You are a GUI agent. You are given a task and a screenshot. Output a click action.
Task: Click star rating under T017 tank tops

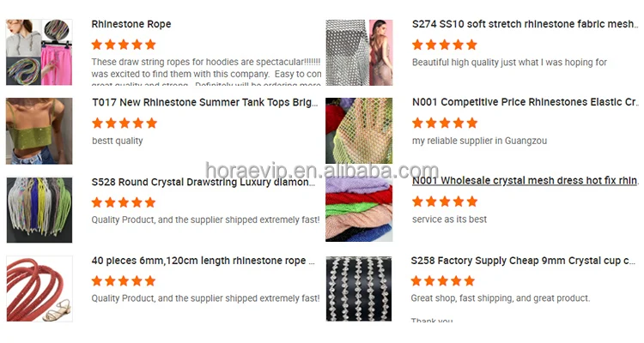pos(125,123)
